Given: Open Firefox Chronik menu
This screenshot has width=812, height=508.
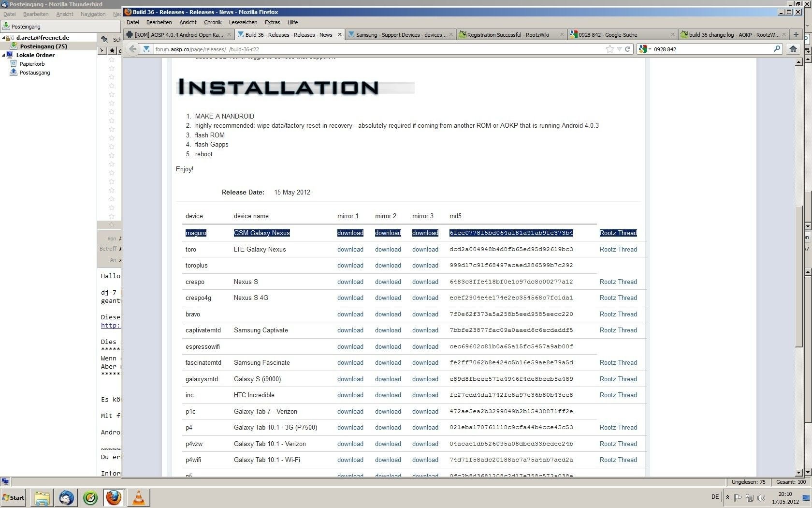Looking at the screenshot, I should coord(213,22).
